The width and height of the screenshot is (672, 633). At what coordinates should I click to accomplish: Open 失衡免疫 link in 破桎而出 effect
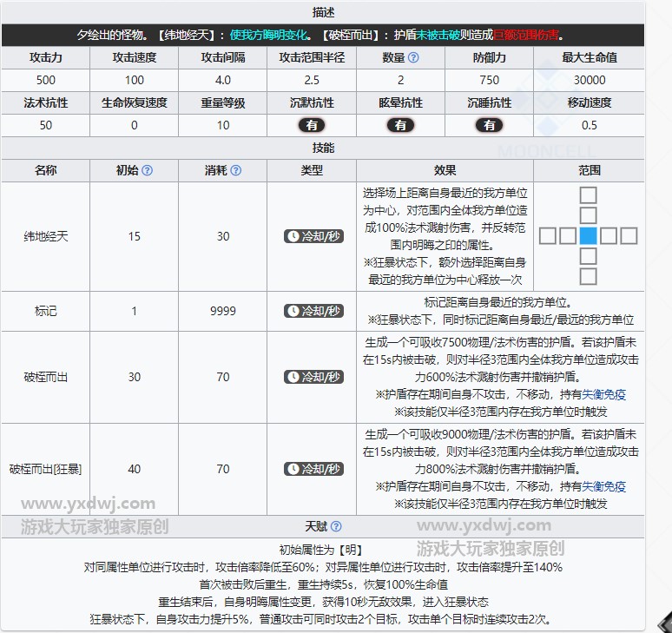click(x=604, y=394)
